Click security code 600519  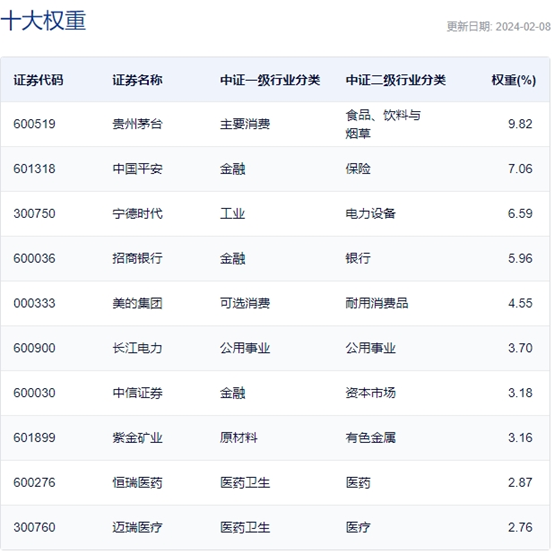point(34,124)
